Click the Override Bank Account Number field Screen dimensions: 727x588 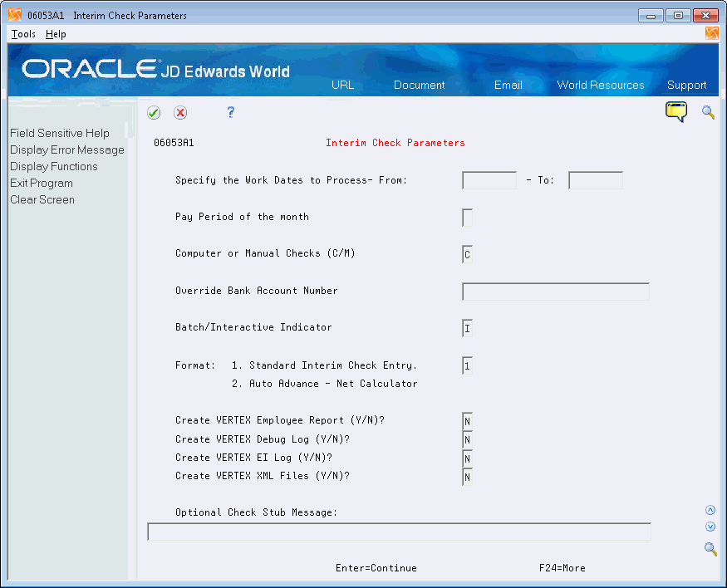(x=556, y=292)
